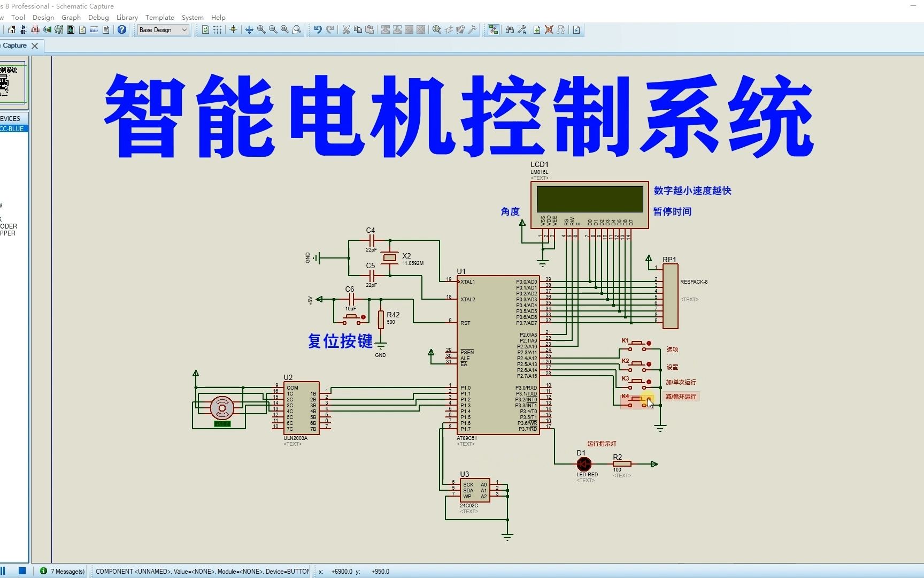The image size is (924, 578).
Task: Open the System menu
Action: click(192, 17)
